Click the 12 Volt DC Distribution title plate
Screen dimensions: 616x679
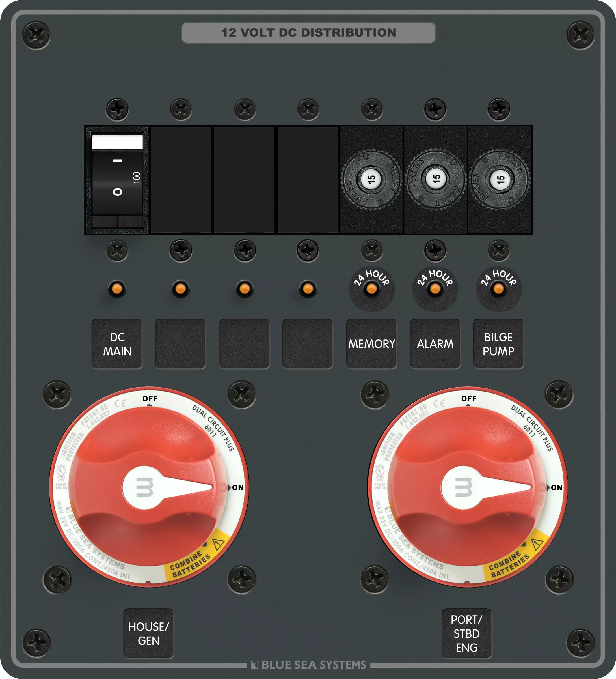[x=308, y=33]
